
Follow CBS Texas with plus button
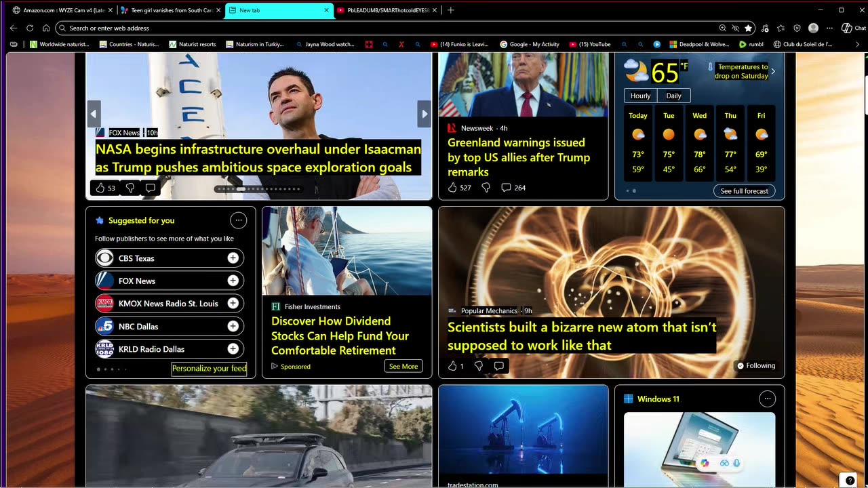tap(233, 258)
